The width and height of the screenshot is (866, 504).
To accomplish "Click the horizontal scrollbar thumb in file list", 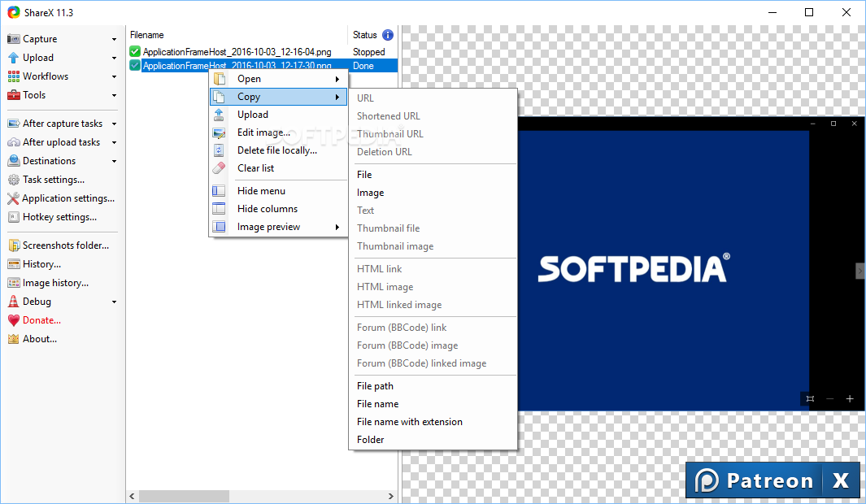I will click(x=183, y=496).
